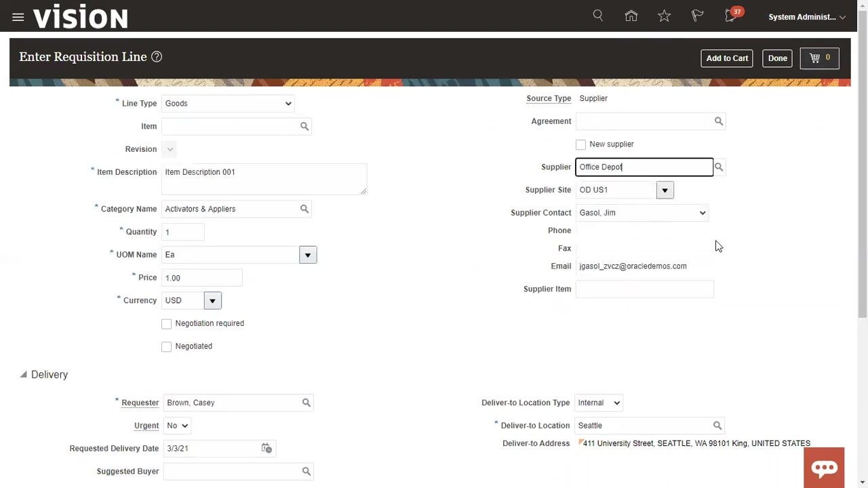Viewport: 868px width, 488px height.
Task: Click the help icon beside Enter Requisition Line
Action: click(x=157, y=57)
